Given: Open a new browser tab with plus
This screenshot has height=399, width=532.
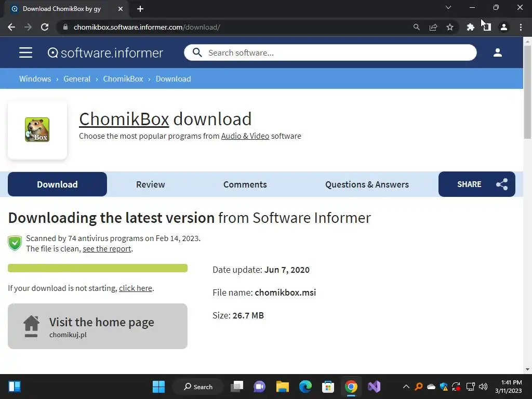Looking at the screenshot, I should point(140,9).
